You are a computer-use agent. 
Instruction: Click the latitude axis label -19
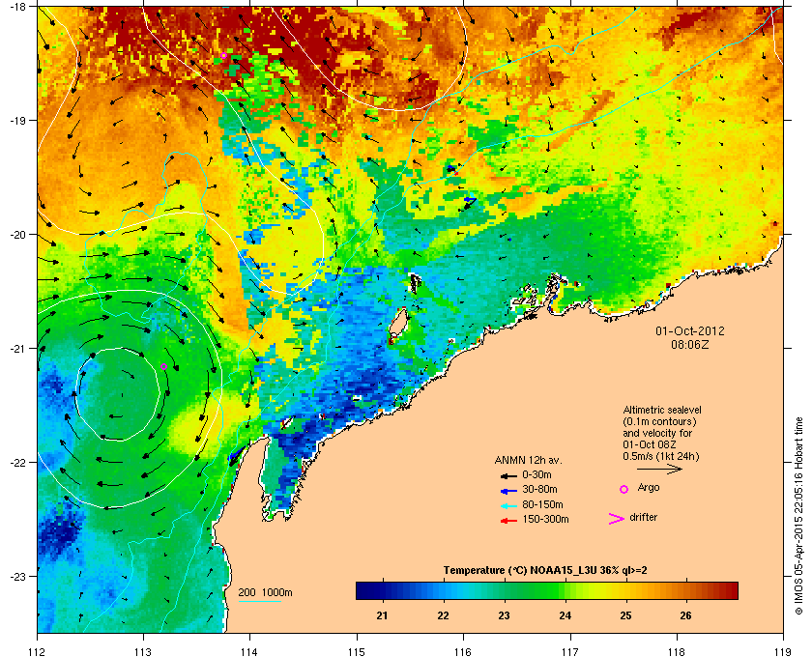tap(17, 120)
